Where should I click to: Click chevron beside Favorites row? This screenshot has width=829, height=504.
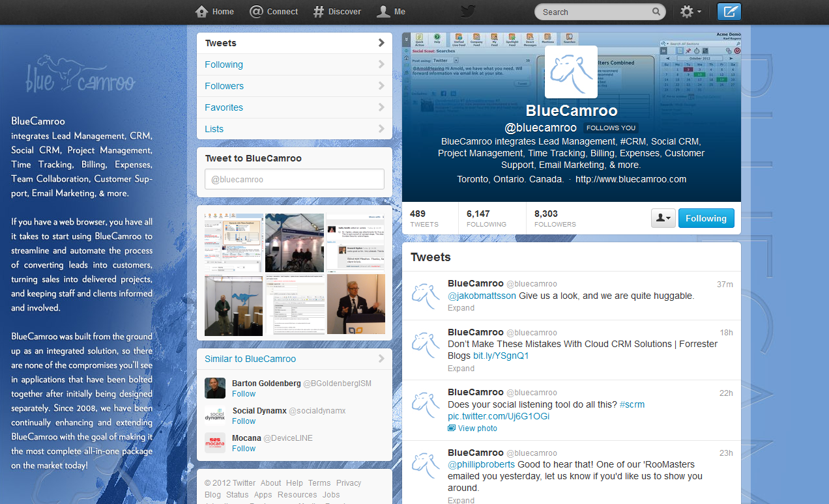point(381,107)
